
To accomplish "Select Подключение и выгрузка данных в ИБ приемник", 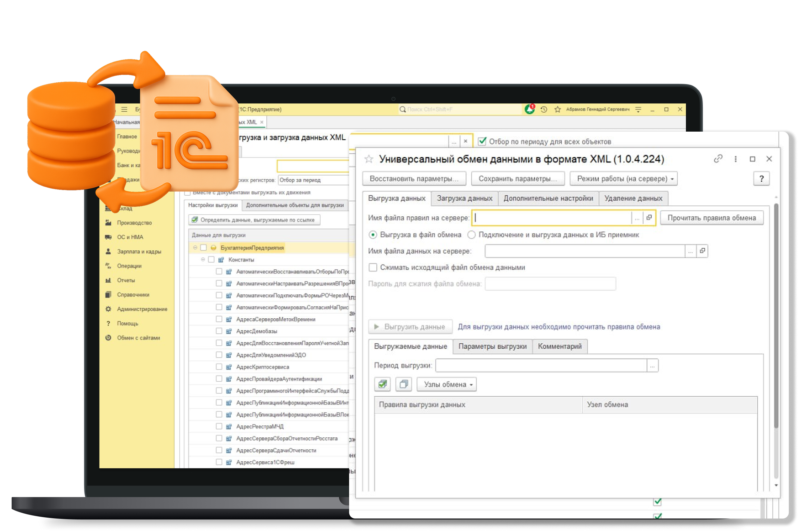I will (472, 235).
